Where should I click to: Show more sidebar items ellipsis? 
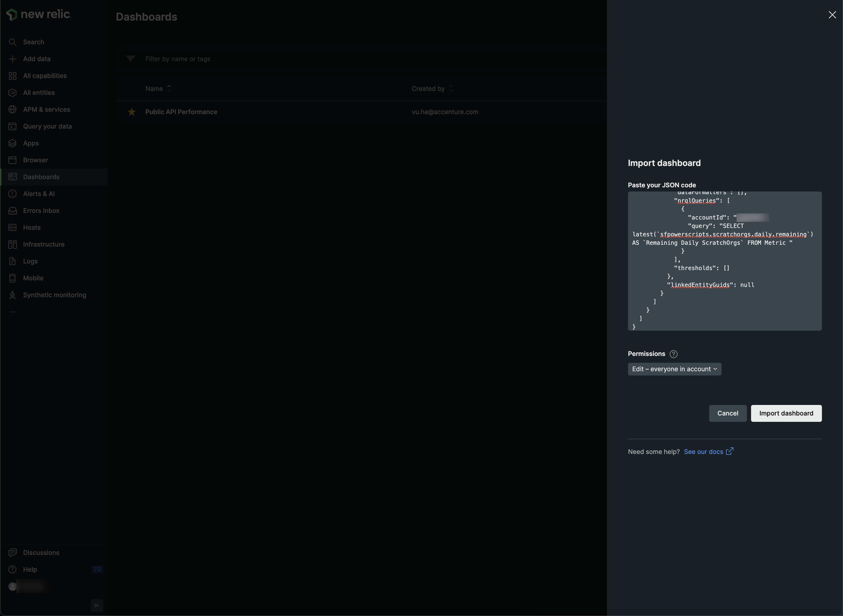point(12,312)
